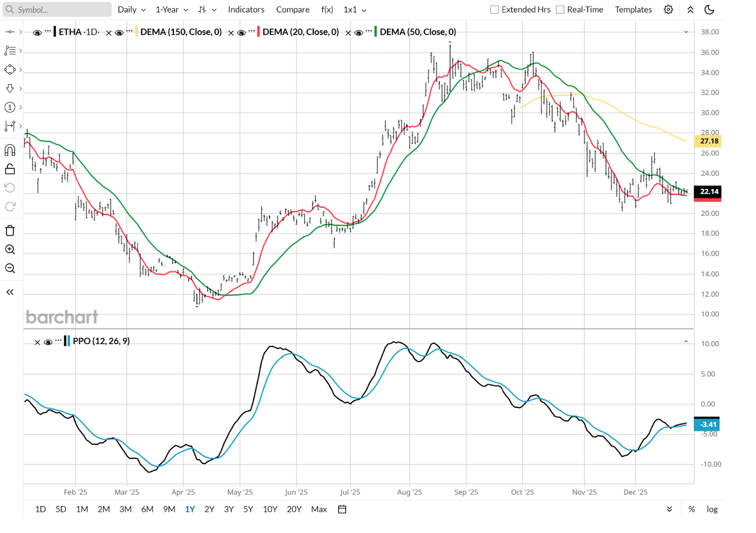This screenshot has height=533, width=756.
Task: Open more options for ETHA series
Action: click(48, 31)
